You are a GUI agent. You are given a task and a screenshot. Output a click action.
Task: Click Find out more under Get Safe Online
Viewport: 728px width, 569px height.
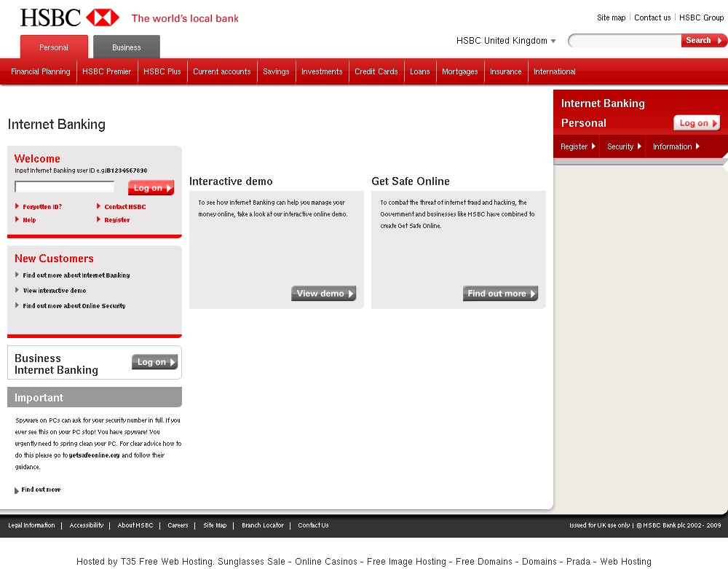tap(501, 294)
